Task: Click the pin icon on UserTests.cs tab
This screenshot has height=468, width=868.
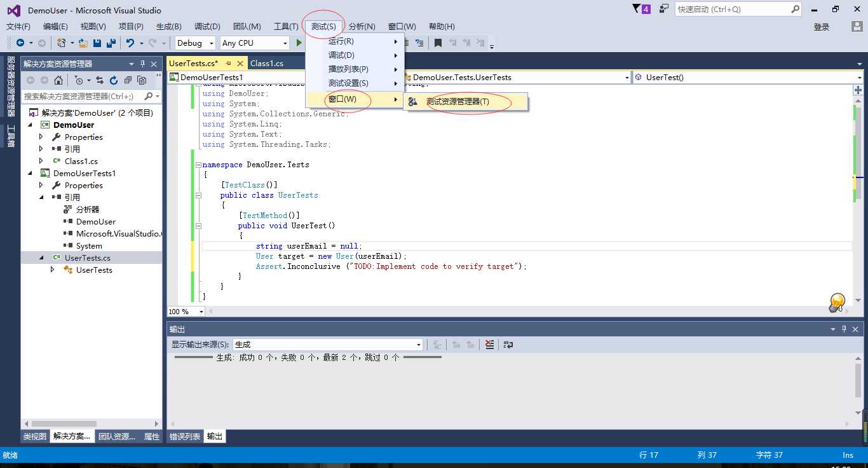Action: click(228, 63)
